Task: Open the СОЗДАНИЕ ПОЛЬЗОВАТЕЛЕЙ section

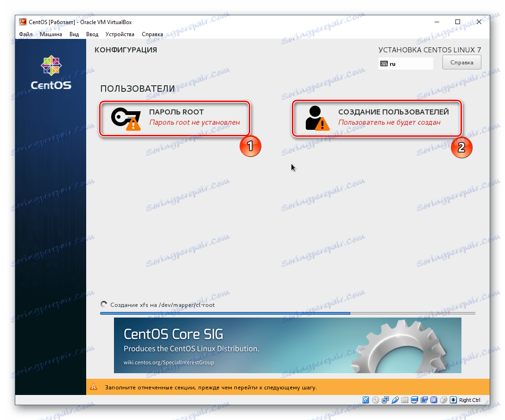Action: coord(377,118)
